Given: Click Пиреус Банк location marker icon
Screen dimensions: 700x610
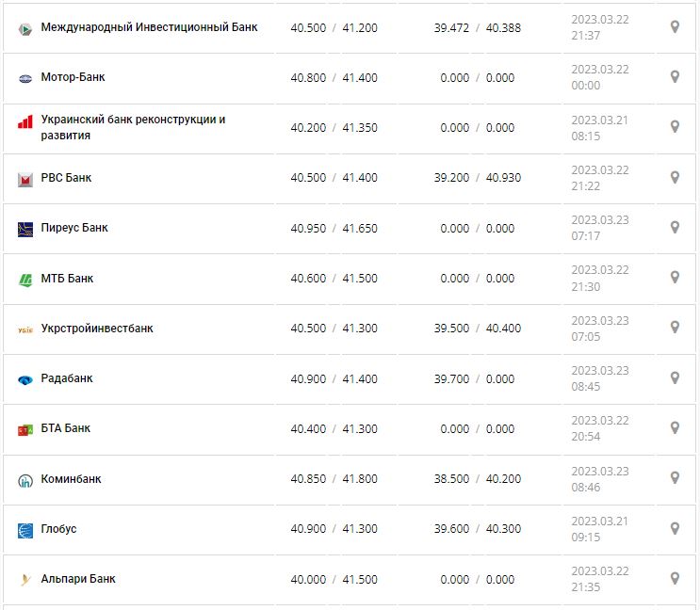Looking at the screenshot, I should point(675,227).
